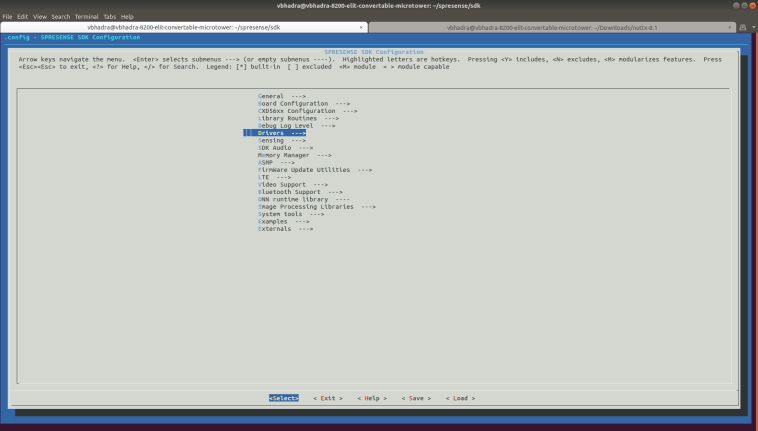Select the Externals entry

[285, 229]
